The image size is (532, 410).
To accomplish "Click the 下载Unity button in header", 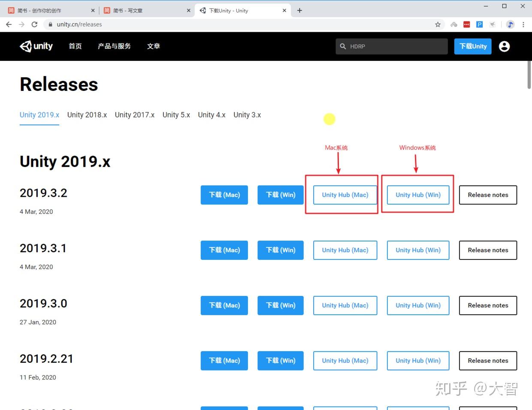I will click(473, 46).
